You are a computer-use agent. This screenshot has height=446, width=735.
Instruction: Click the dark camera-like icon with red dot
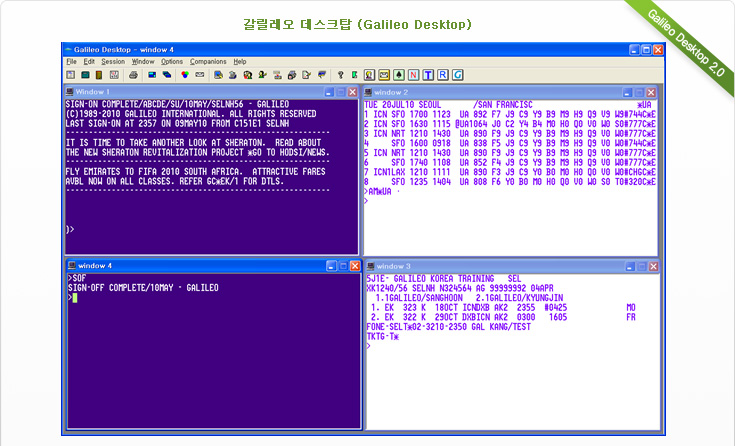click(x=292, y=75)
